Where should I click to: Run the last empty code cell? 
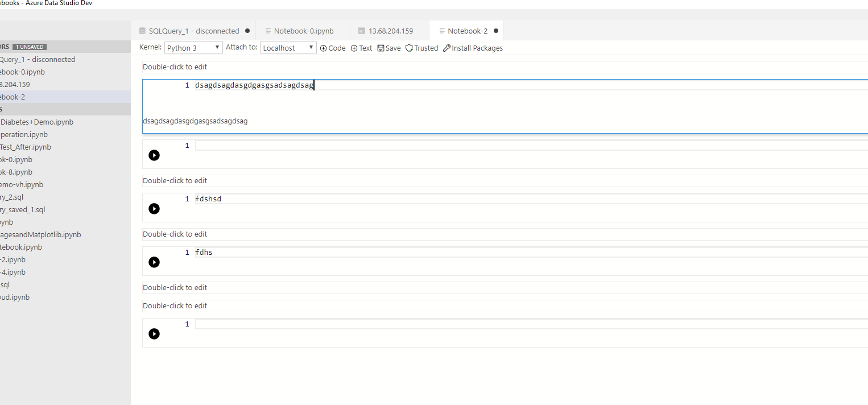154,334
